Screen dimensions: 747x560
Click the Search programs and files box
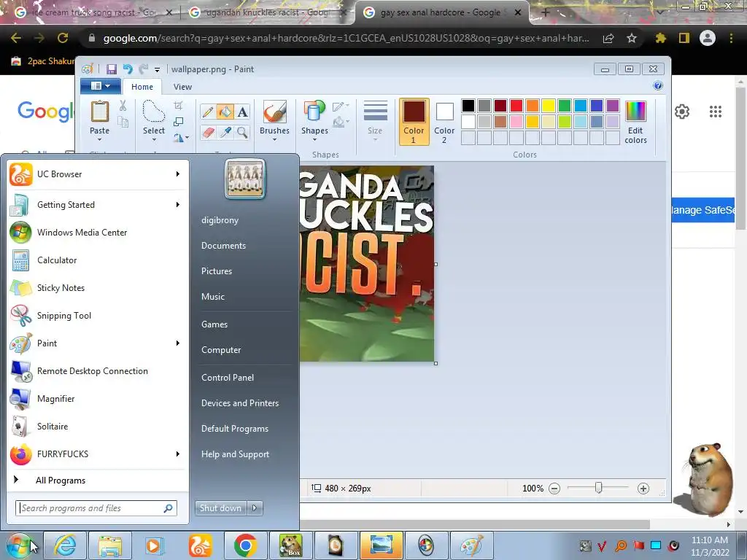96,508
